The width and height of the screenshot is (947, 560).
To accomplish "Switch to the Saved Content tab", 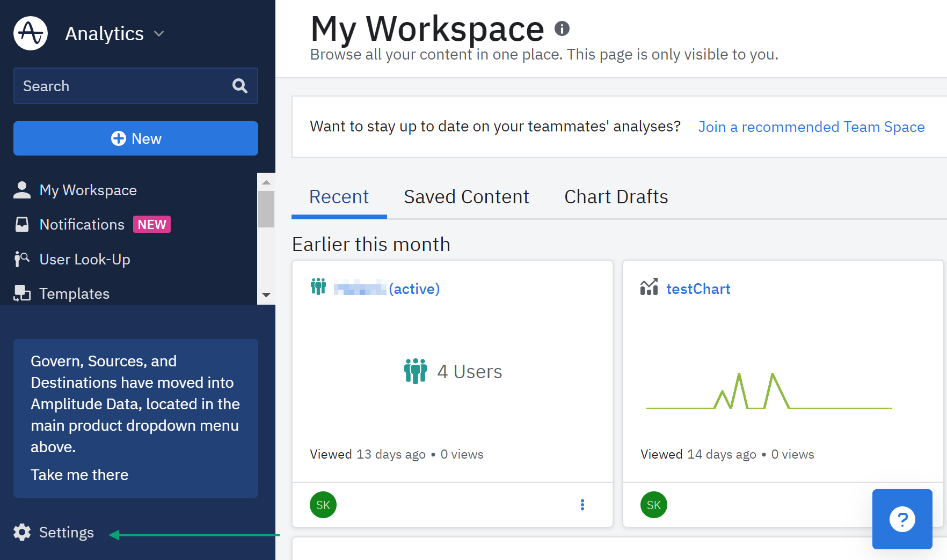I will (x=466, y=197).
